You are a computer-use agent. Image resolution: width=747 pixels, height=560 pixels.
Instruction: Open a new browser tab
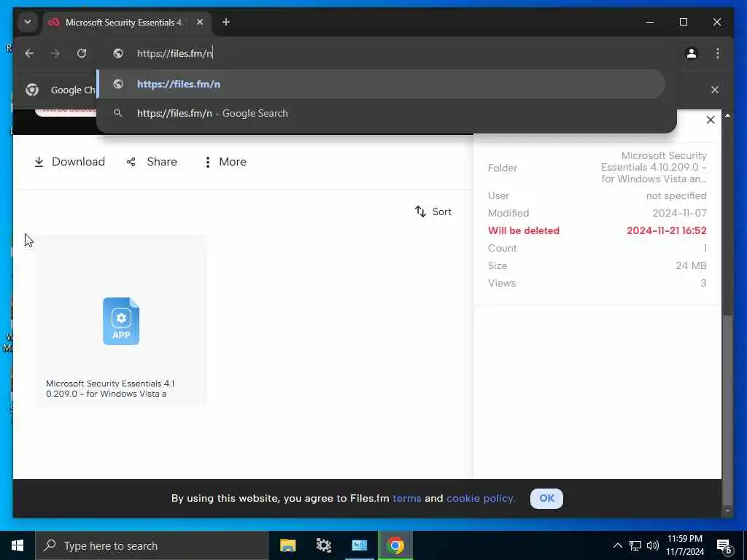pos(226,22)
